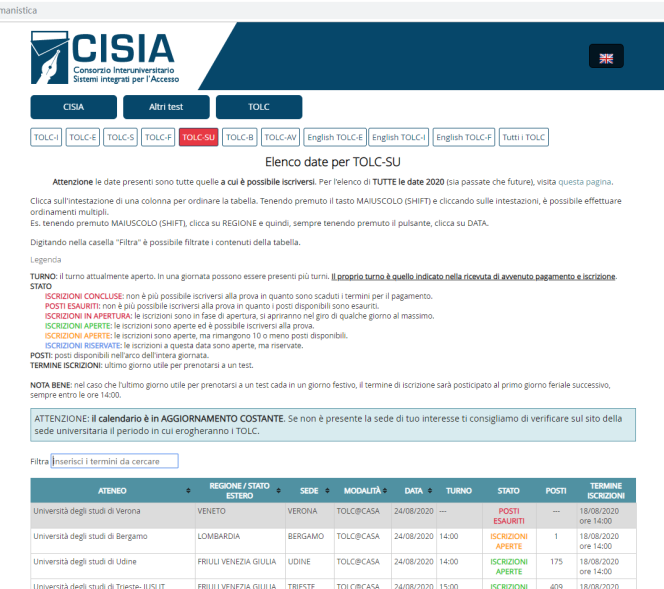Open the 'questa pagina' link
The image size is (664, 589).
pos(584,182)
